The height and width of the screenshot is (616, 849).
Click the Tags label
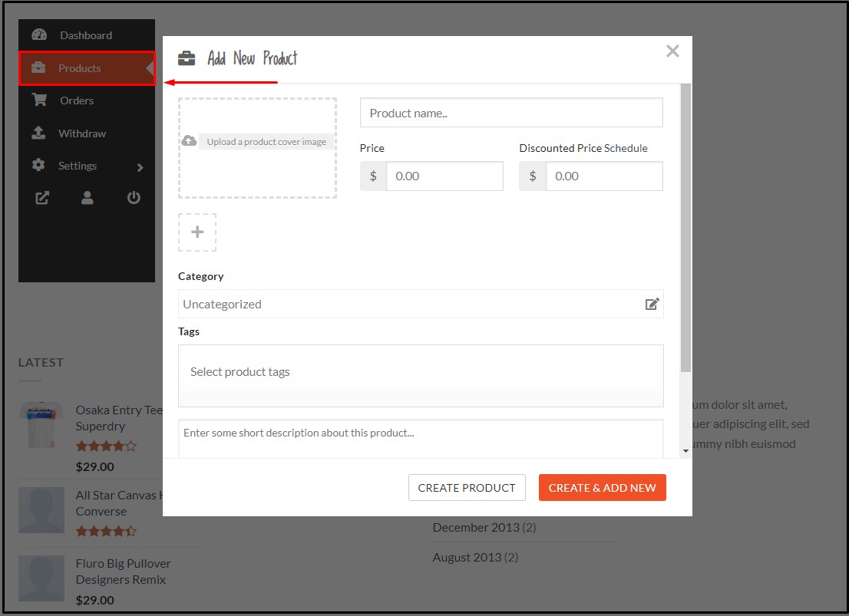point(189,331)
